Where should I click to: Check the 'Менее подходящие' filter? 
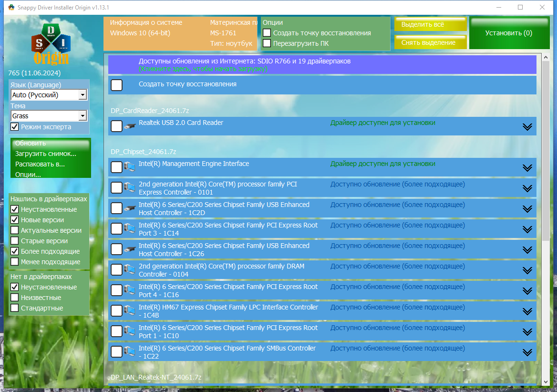pos(15,262)
